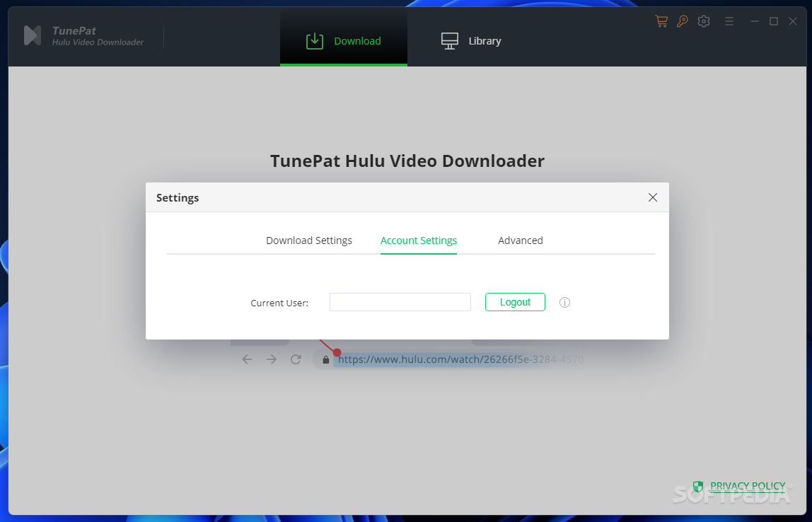Image resolution: width=812 pixels, height=522 pixels.
Task: Open the Advanced settings tab
Action: pyautogui.click(x=521, y=240)
